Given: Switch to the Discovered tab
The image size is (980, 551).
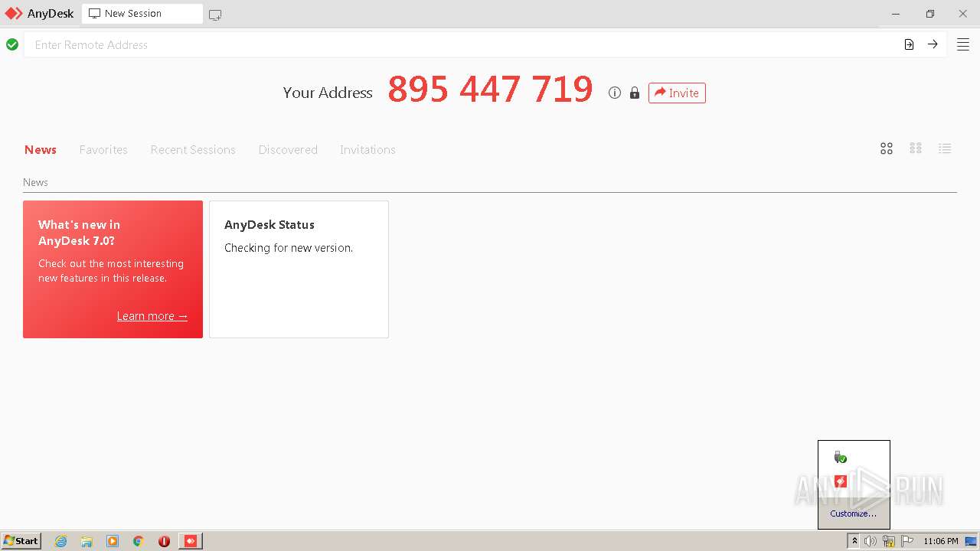Looking at the screenshot, I should [x=288, y=149].
